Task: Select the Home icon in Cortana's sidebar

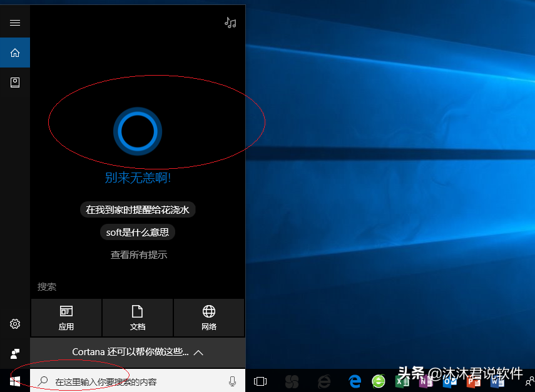Action: click(14, 53)
